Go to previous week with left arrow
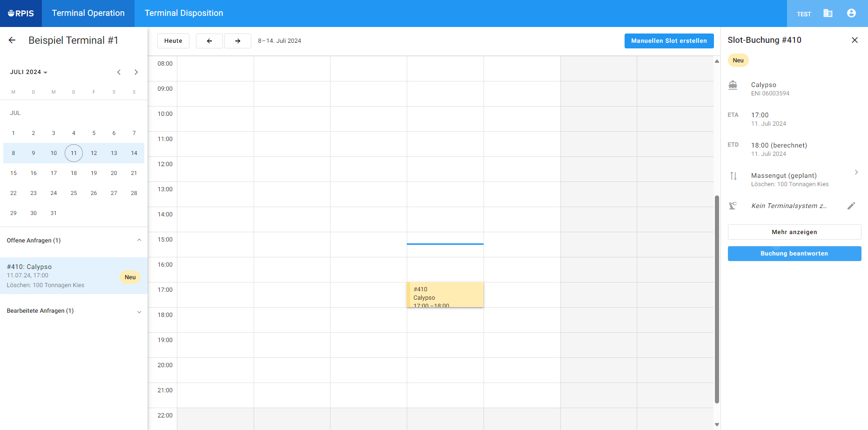 click(209, 41)
